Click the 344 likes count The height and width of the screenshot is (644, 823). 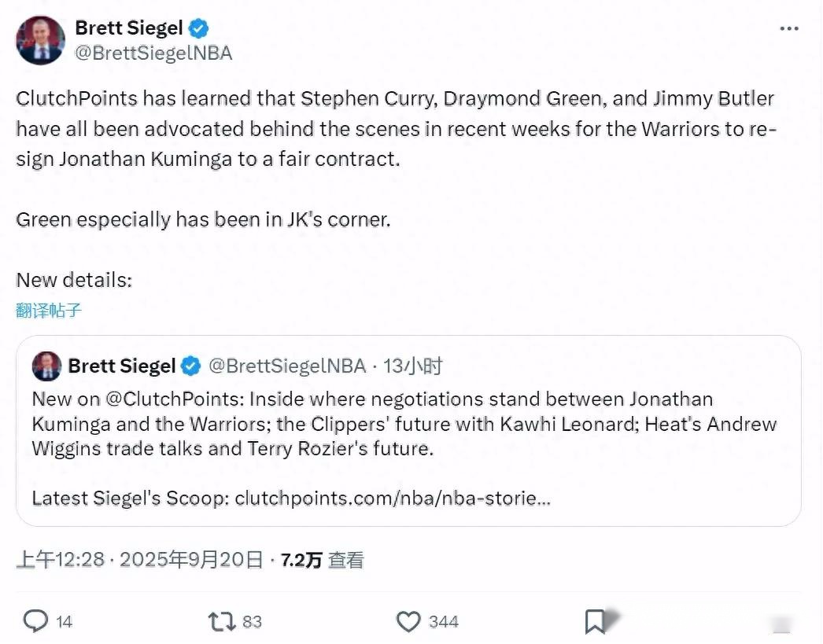point(443,622)
